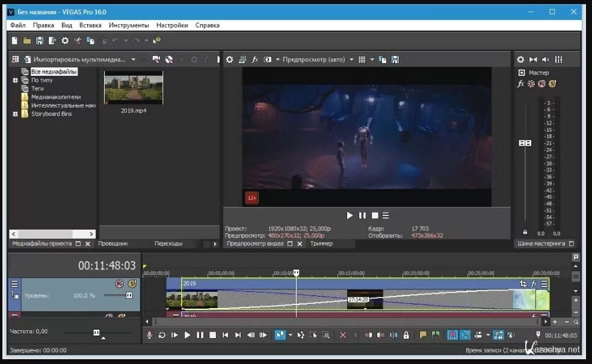Open the Настройки menu
592x364 pixels.
click(x=172, y=25)
